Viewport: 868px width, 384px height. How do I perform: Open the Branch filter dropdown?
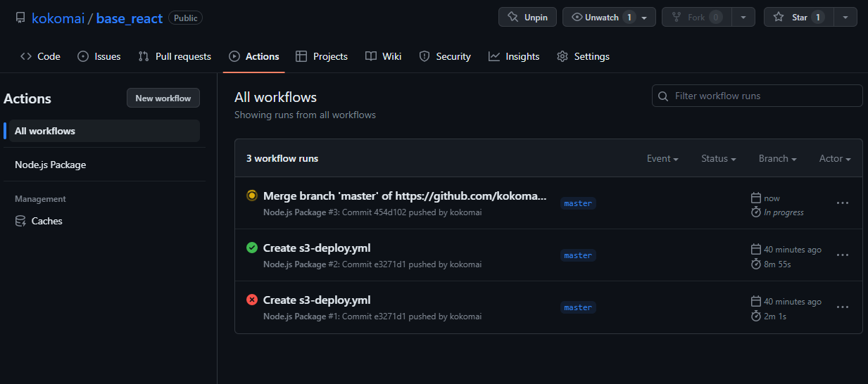tap(778, 159)
